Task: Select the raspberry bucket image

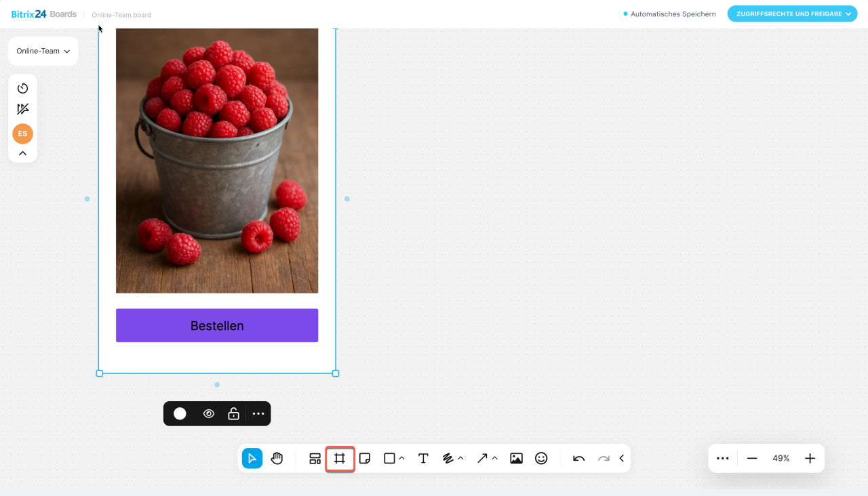Action: (217, 161)
